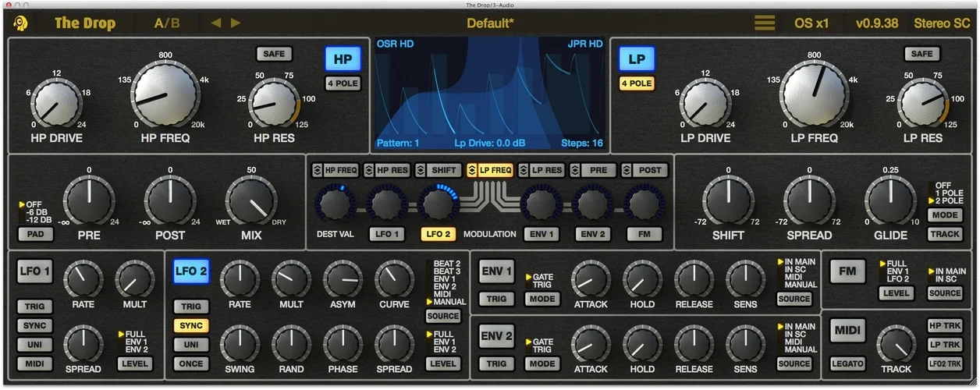This screenshot has width=980, height=390.
Task: Toggle the HP TRK button
Action: tap(945, 326)
